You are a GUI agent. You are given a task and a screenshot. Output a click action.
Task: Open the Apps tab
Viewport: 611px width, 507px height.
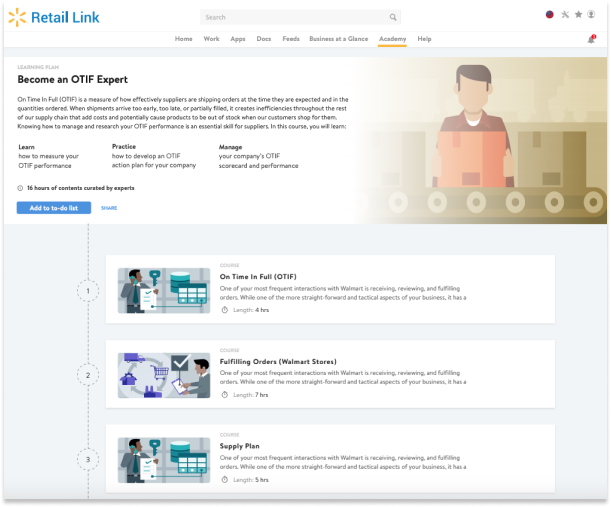coord(238,39)
